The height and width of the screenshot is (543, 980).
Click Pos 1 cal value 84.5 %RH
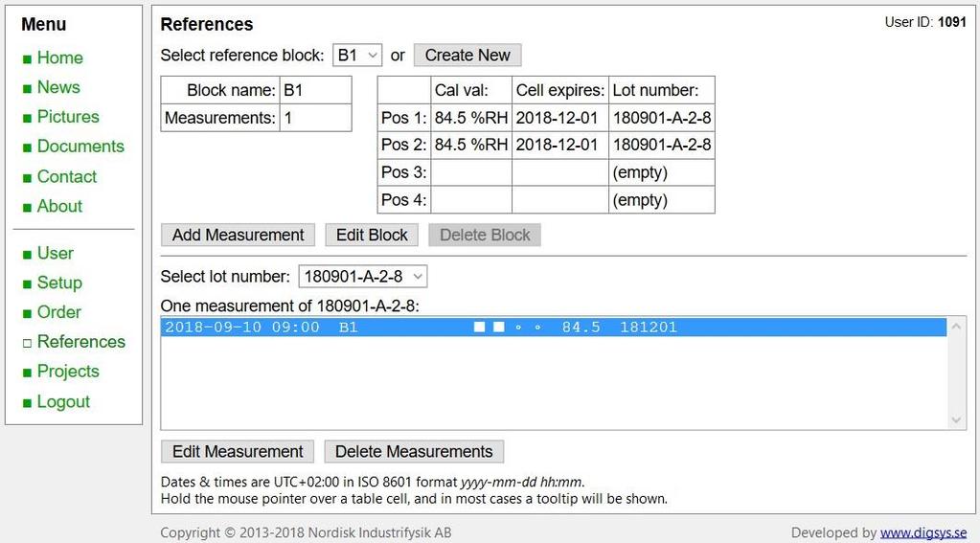click(x=471, y=118)
